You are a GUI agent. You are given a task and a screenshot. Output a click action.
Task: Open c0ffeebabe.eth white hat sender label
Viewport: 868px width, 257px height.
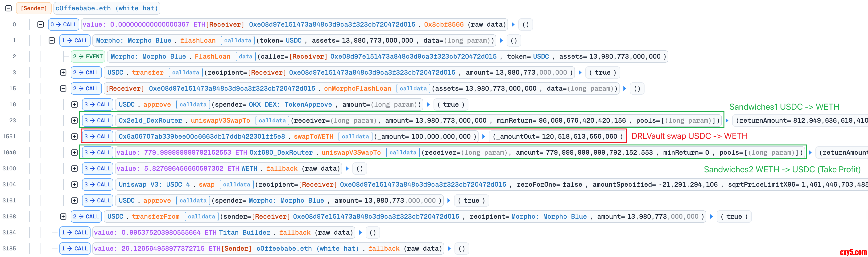(107, 8)
